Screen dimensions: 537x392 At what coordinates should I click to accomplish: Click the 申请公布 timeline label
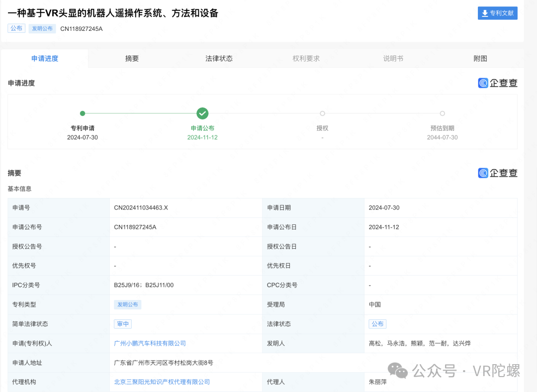202,128
